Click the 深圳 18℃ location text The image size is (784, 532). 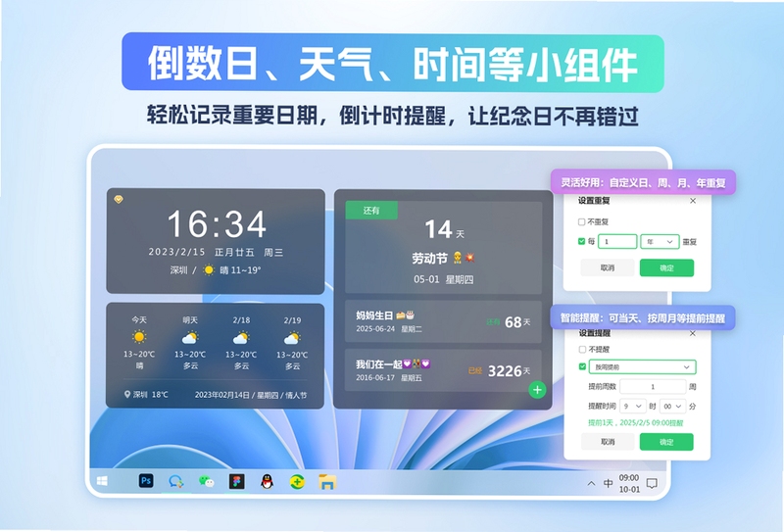pyautogui.click(x=151, y=395)
